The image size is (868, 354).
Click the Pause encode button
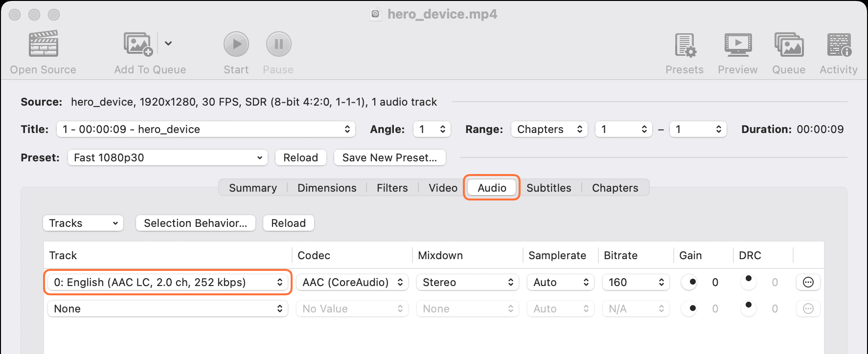pos(278,44)
